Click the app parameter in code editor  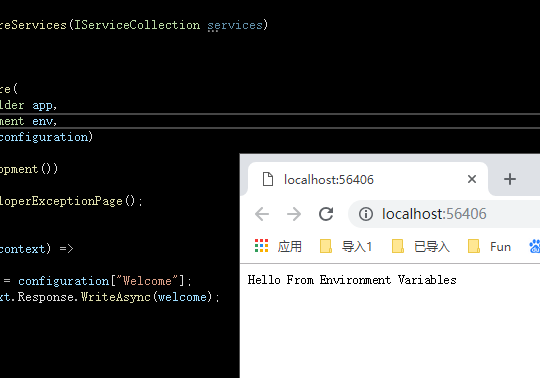pyautogui.click(x=42, y=105)
